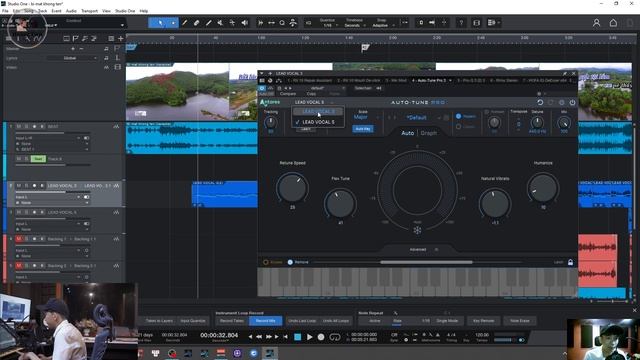Click the Auto-Tune keyboard range scrollbar
Image resolution: width=640 pixels, height=360 pixels.
426,262
